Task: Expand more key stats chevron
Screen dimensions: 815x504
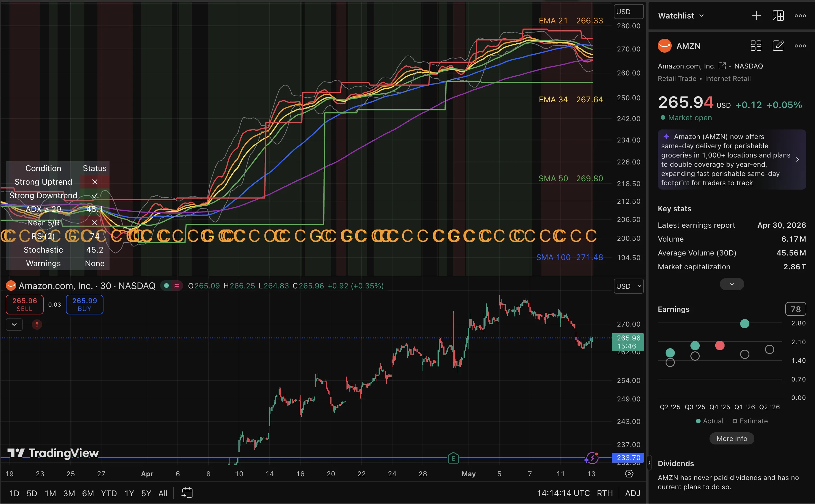Action: point(732,284)
